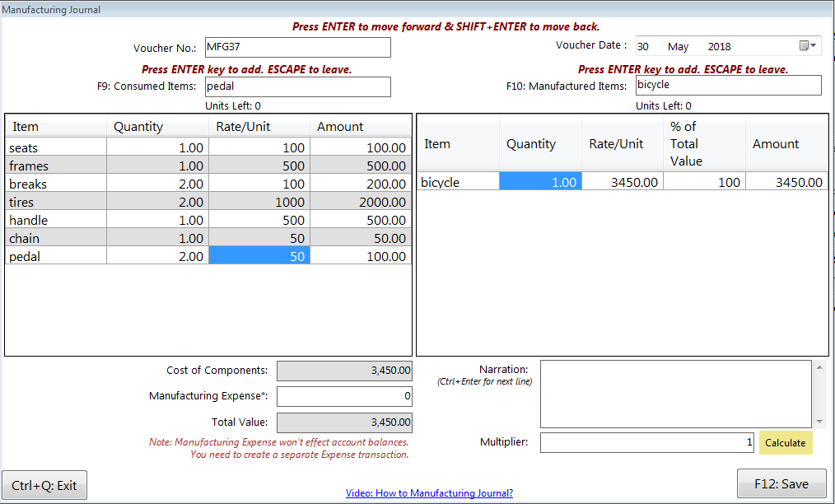Click the breaks quantity cell 2.00
835x504 pixels.
tap(157, 184)
